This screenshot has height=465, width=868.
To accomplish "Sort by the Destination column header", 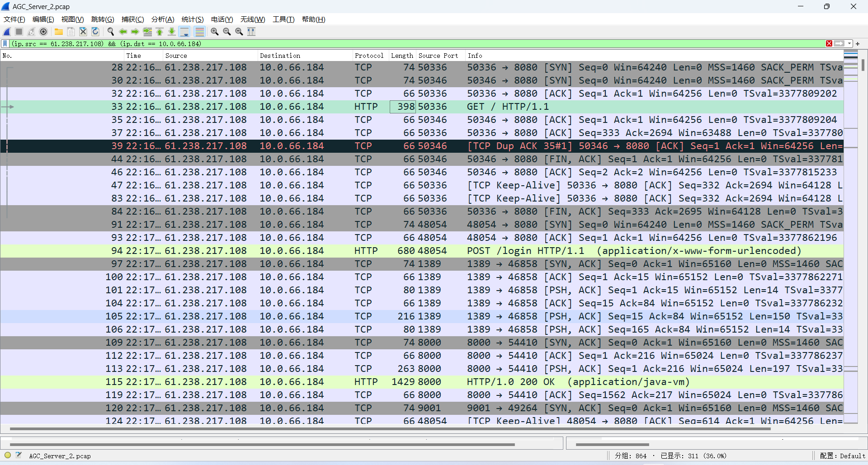I will [305, 56].
